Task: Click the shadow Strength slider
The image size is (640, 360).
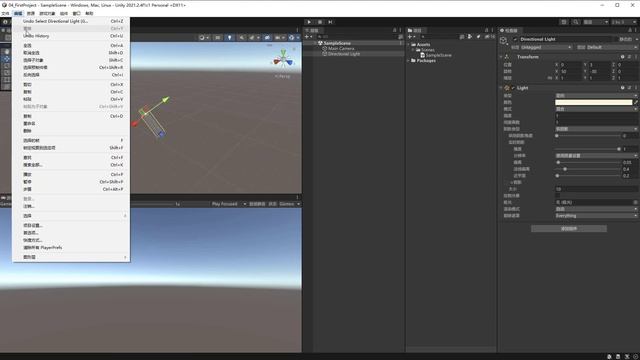Action: coord(588,149)
